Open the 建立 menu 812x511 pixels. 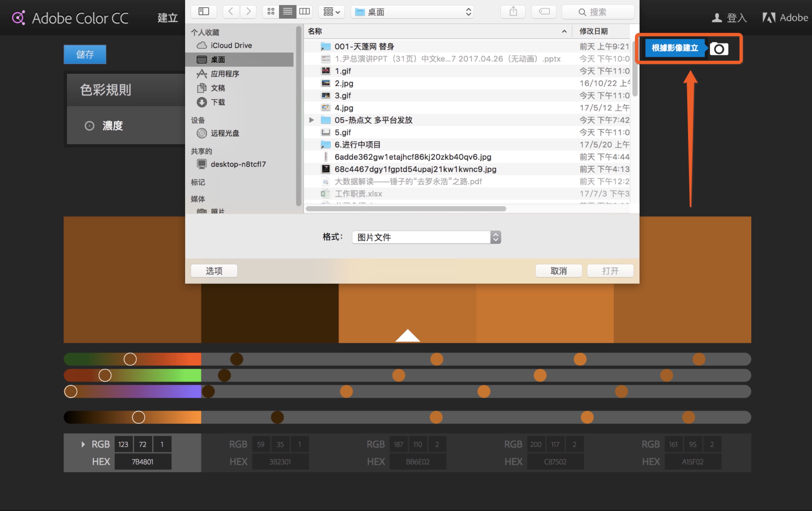[x=168, y=17]
